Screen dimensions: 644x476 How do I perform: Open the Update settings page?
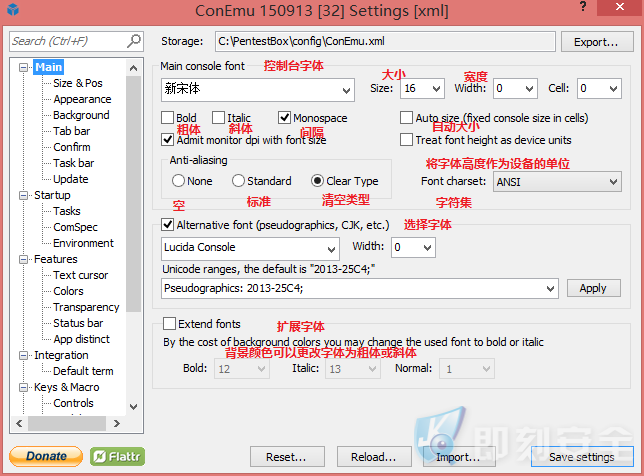tap(71, 179)
